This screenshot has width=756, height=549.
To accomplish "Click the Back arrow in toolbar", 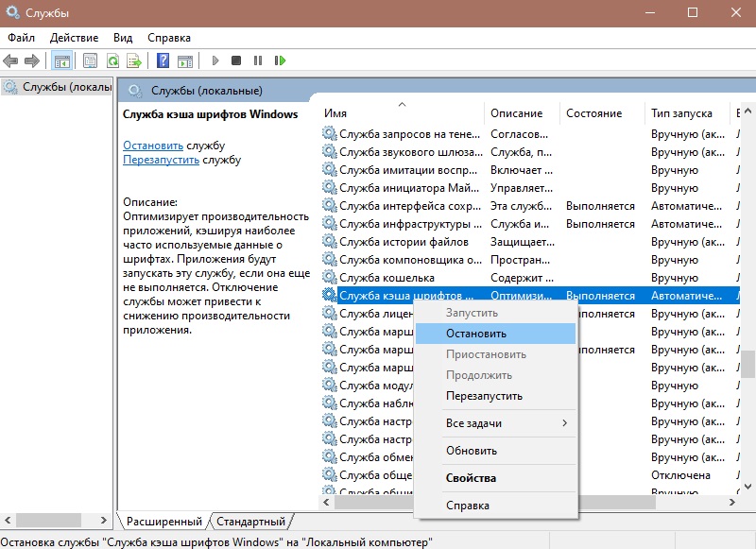I will [11, 60].
